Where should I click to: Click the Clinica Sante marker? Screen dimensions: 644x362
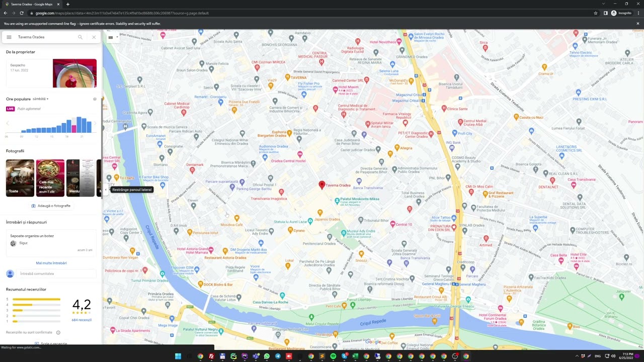click(x=444, y=108)
